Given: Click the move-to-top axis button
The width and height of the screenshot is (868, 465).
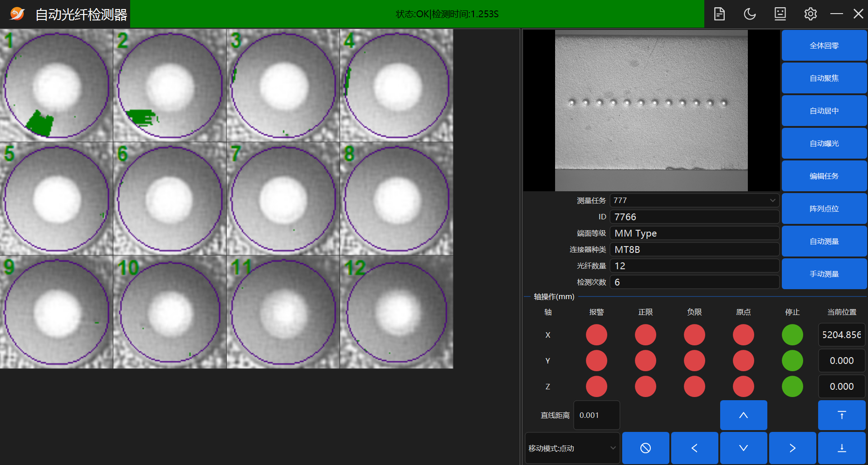Looking at the screenshot, I should [x=842, y=415].
